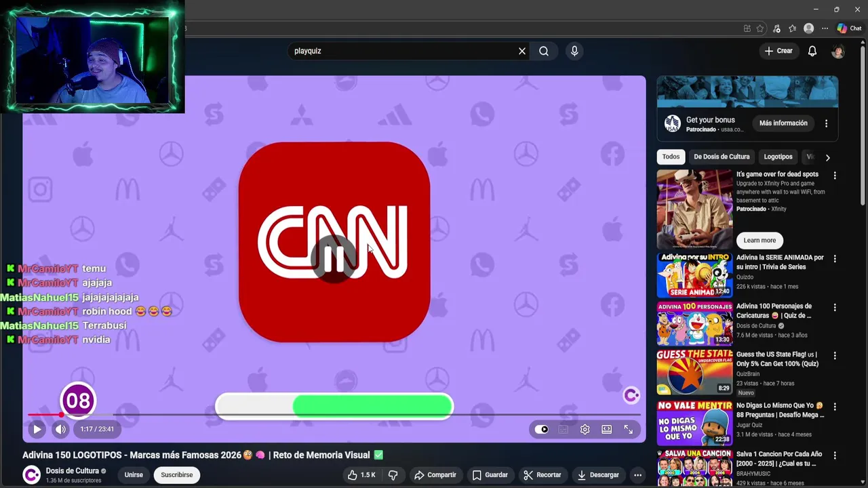The width and height of the screenshot is (868, 488).
Task: Open the browser Copilot Chat button
Action: tap(849, 28)
